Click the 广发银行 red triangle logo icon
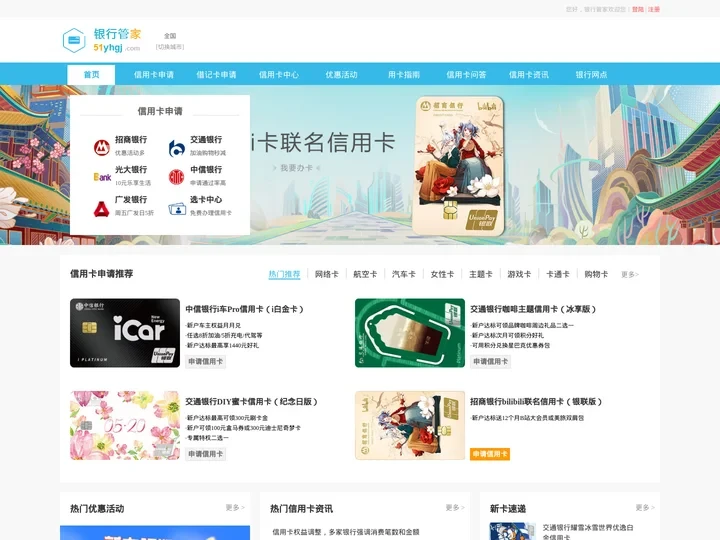Viewport: 720px width, 540px height. (101, 208)
